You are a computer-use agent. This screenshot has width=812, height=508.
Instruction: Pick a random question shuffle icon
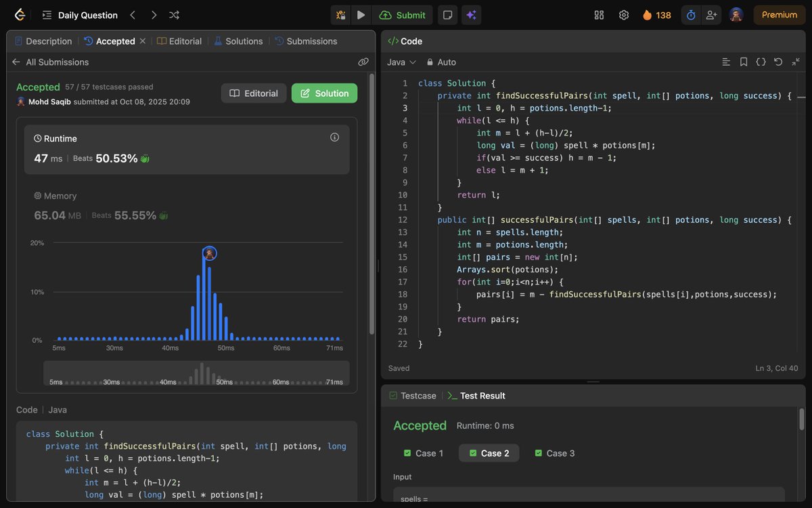174,15
